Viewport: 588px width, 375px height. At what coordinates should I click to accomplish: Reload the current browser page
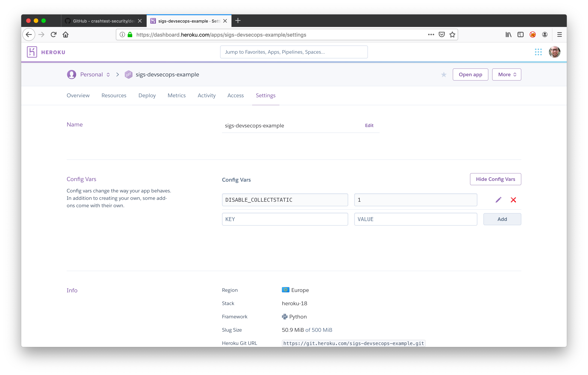(x=53, y=35)
